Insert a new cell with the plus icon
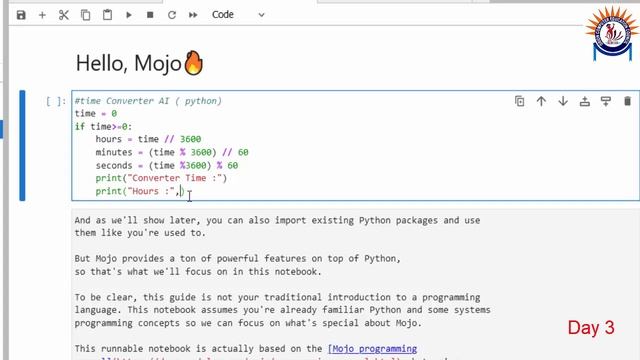Viewport: 640px width, 360px height. pos(42,15)
